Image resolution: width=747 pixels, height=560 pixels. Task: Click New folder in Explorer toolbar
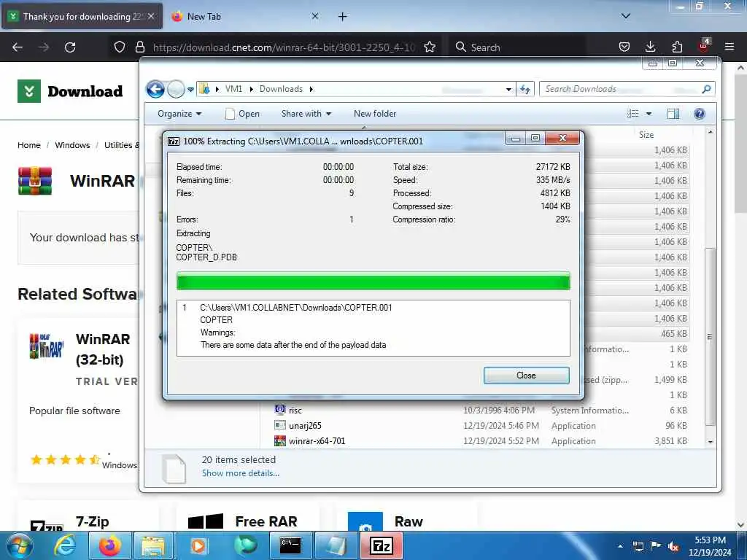click(x=375, y=114)
